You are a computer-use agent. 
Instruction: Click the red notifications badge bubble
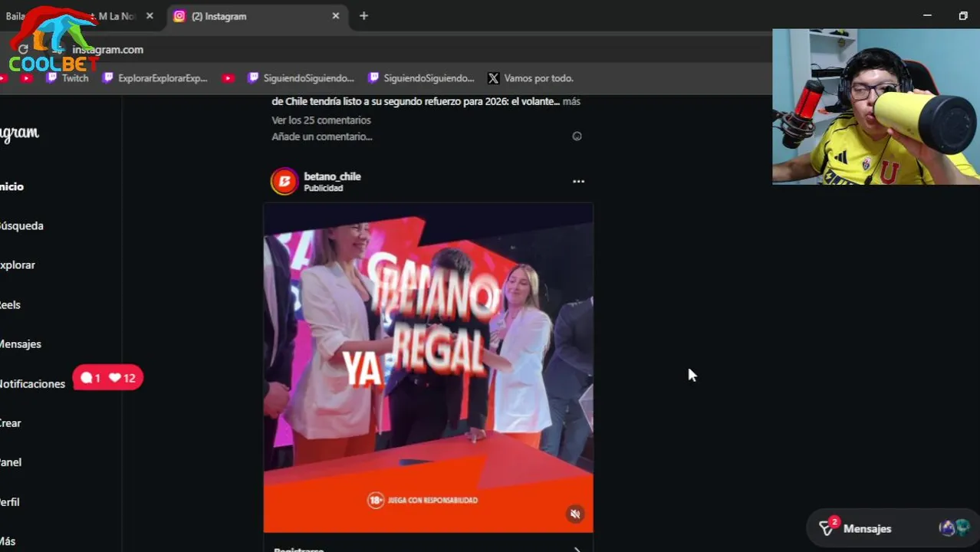coord(108,377)
